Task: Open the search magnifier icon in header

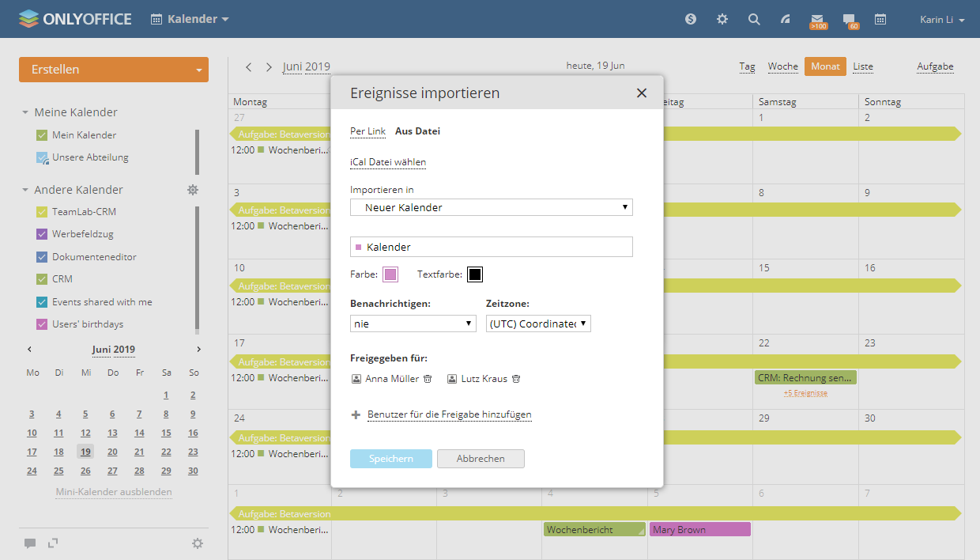Action: click(754, 19)
